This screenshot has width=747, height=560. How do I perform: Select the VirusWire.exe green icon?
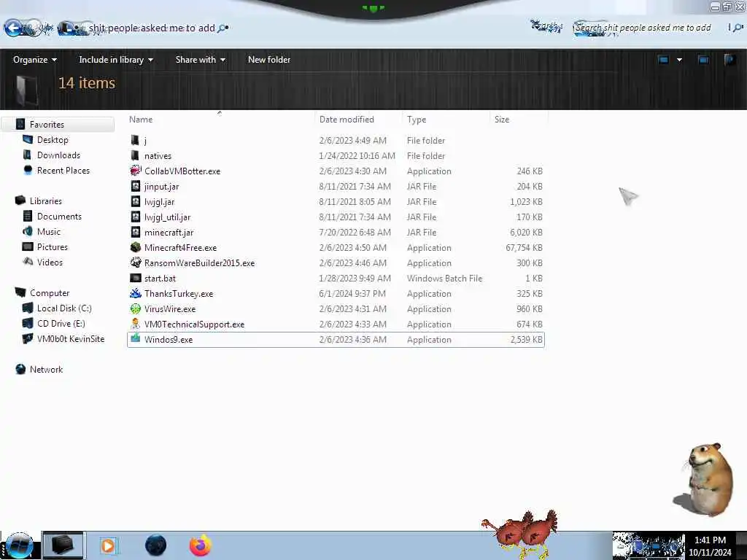(136, 308)
